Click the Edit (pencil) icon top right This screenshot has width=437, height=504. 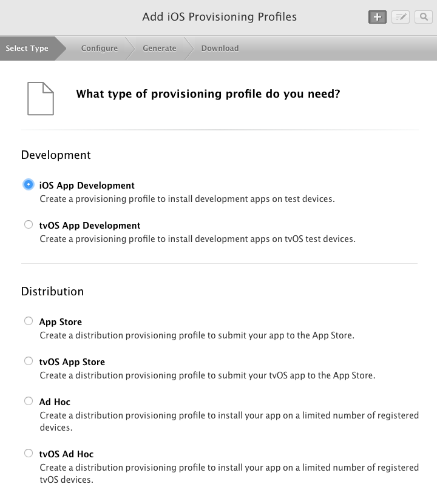tap(400, 16)
